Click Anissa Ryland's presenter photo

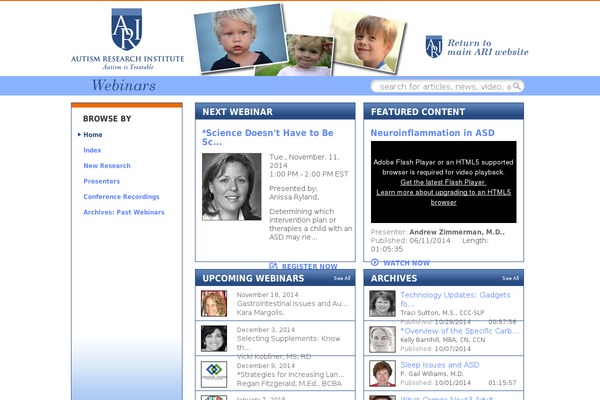232,187
